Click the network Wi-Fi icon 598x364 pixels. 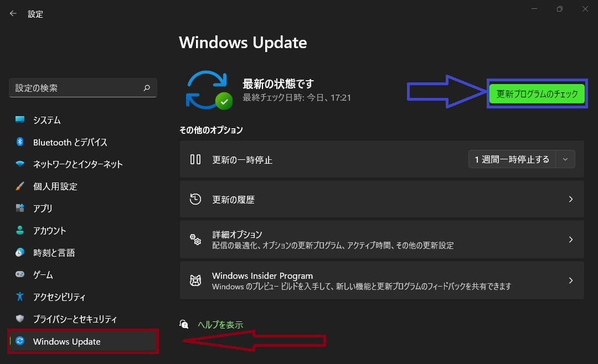20,164
